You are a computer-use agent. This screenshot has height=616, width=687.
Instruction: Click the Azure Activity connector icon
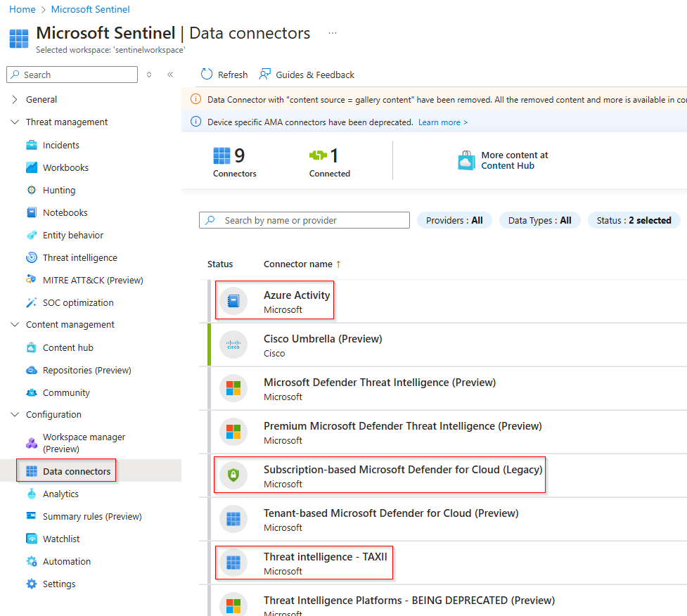(x=233, y=301)
